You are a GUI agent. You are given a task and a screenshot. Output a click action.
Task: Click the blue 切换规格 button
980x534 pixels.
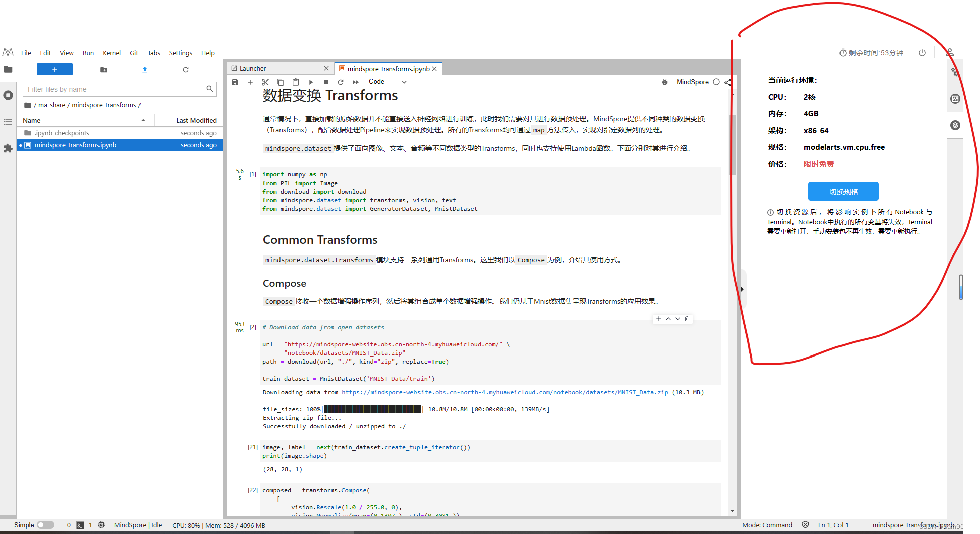pos(843,192)
